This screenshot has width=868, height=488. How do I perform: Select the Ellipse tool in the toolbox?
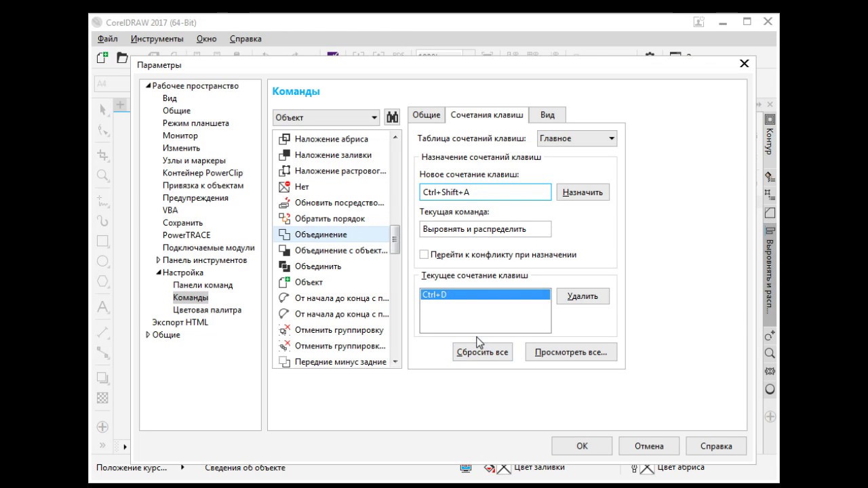[102, 261]
